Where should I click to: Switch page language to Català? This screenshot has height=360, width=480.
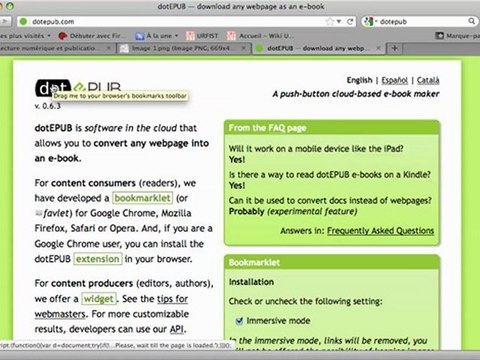click(428, 80)
